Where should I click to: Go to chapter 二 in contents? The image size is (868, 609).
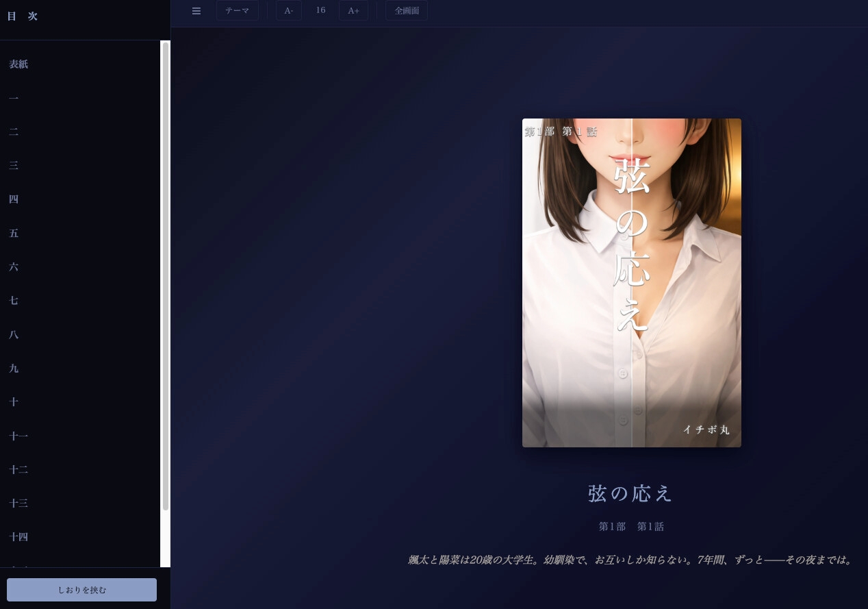(14, 132)
